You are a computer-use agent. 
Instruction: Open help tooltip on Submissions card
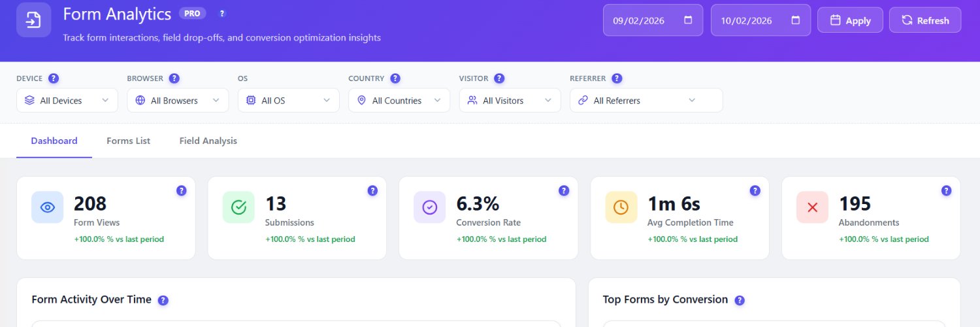coord(372,191)
